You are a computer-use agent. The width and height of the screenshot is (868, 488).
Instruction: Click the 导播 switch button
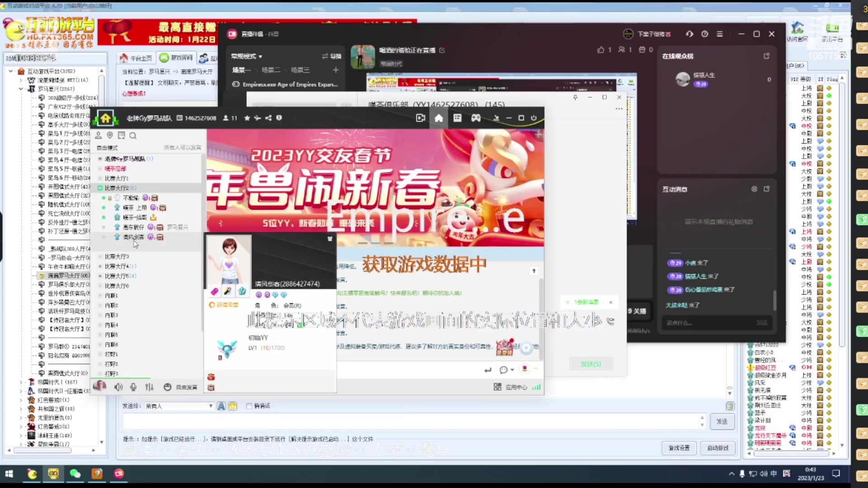point(331,56)
